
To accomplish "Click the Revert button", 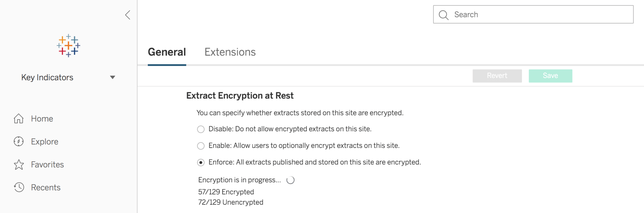I will point(497,76).
